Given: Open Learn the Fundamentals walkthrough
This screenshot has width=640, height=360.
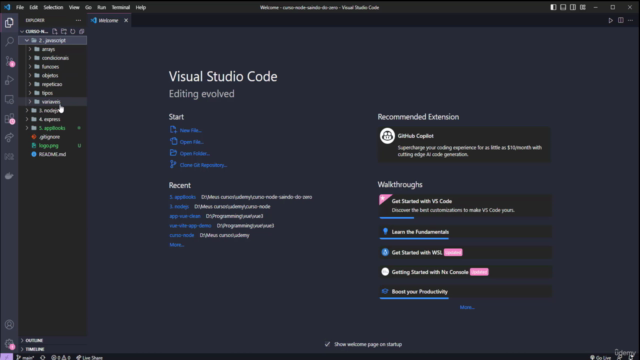Looking at the screenshot, I should tap(465, 232).
